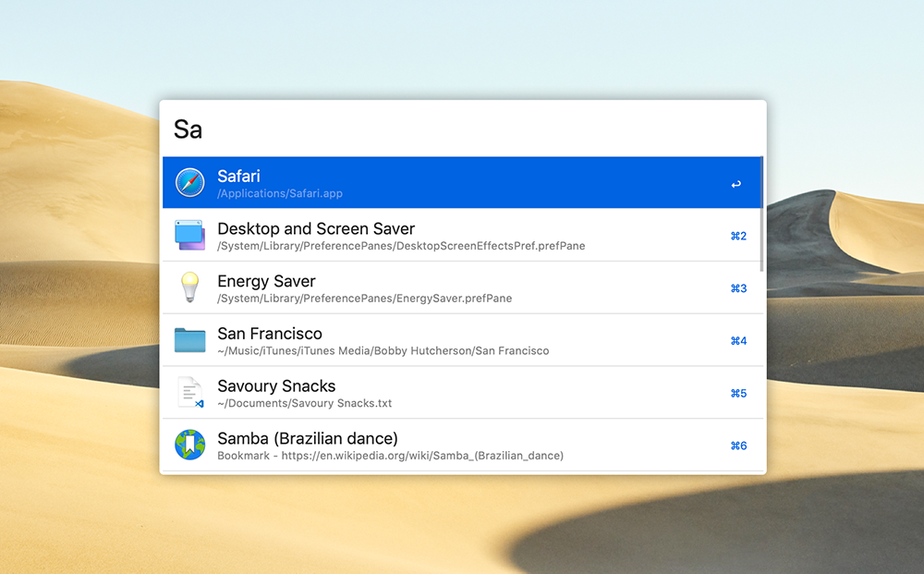Click the ⌘3 shortcut label
924x574 pixels.
click(738, 288)
